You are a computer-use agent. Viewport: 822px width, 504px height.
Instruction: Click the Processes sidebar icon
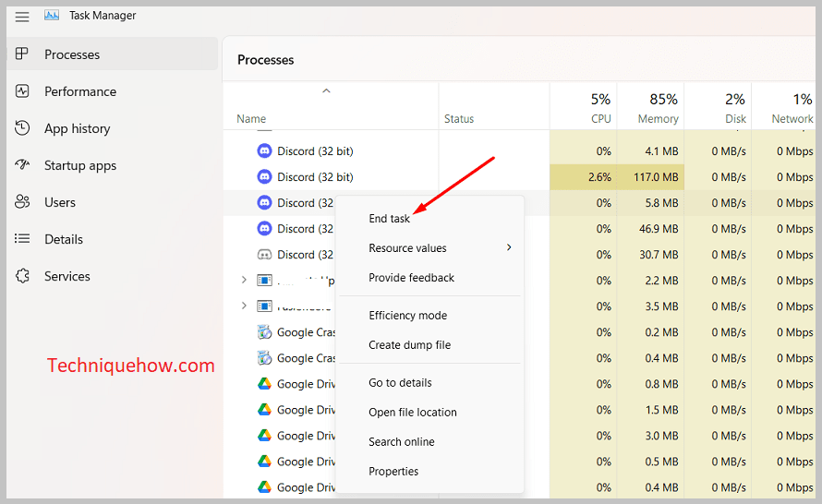pyautogui.click(x=22, y=54)
